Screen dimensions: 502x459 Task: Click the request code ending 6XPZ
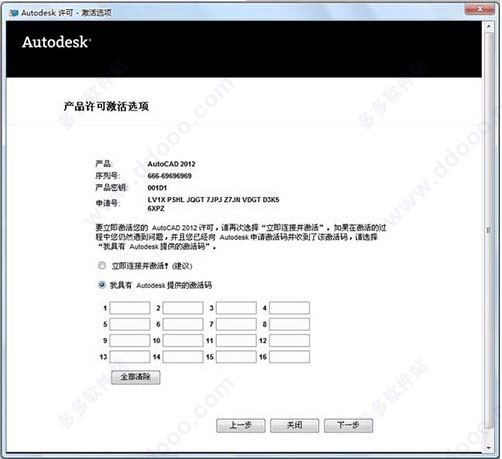pyautogui.click(x=156, y=208)
